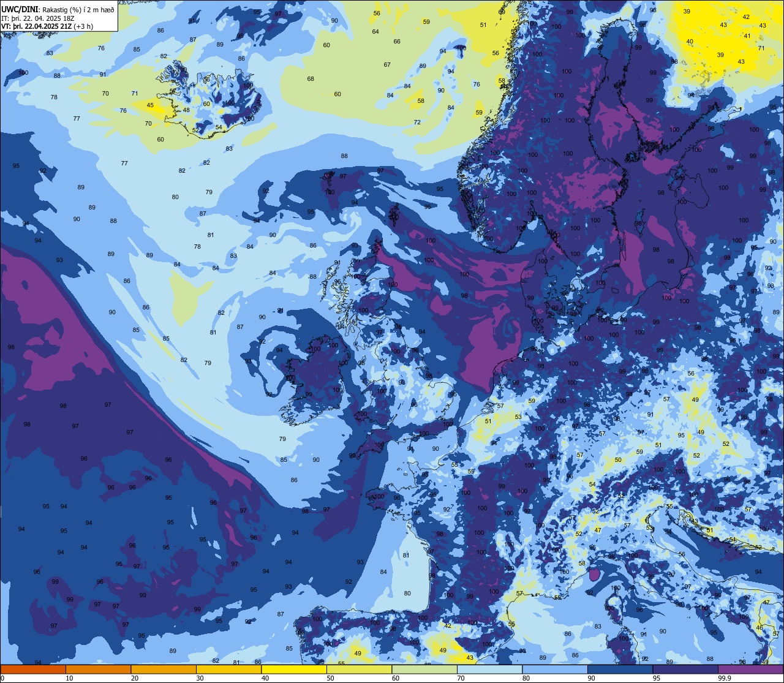Click the darkest orange 0–10 legend swatch
The height and width of the screenshot is (683, 784).
[33, 669]
